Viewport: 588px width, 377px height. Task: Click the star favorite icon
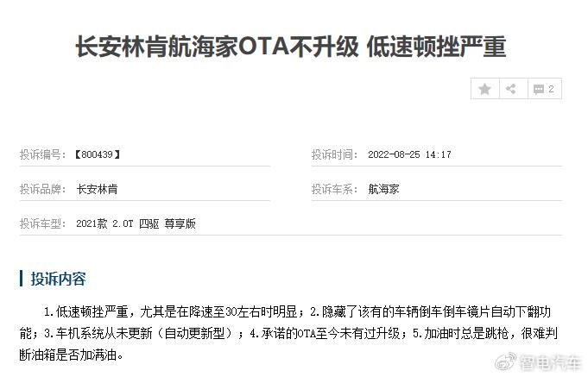tap(485, 89)
